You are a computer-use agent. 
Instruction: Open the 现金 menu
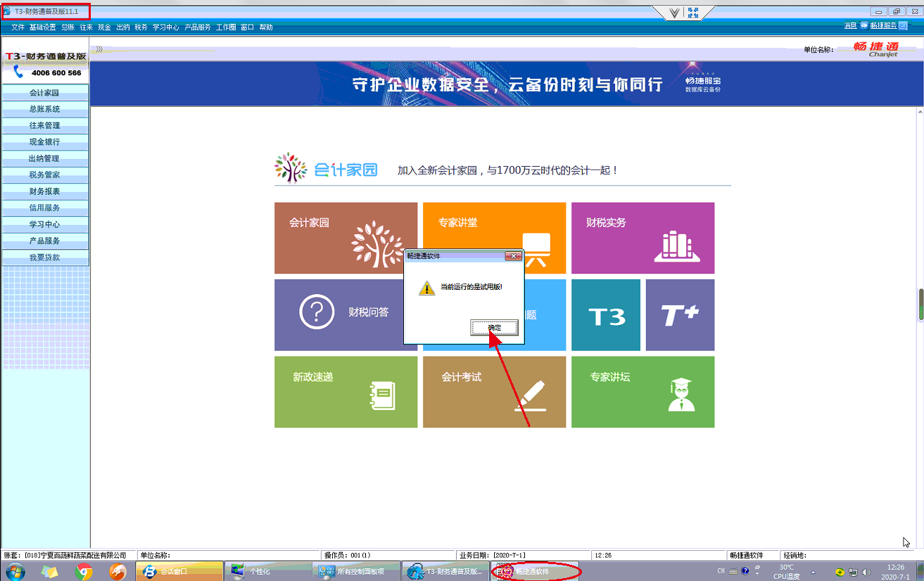[x=104, y=27]
